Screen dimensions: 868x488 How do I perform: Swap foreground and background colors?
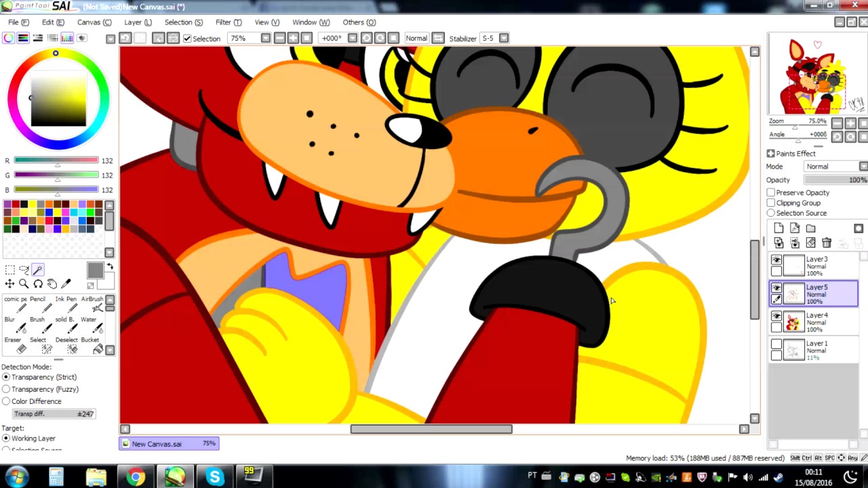(x=110, y=266)
